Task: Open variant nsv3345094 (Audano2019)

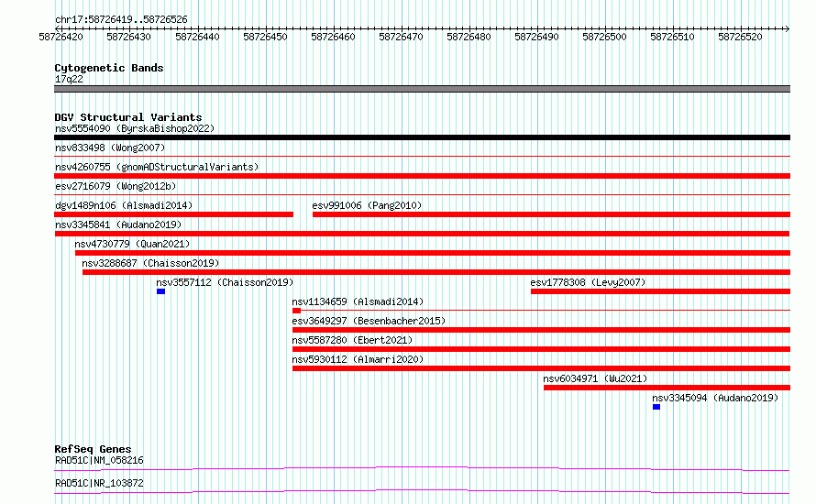Action: (715, 398)
